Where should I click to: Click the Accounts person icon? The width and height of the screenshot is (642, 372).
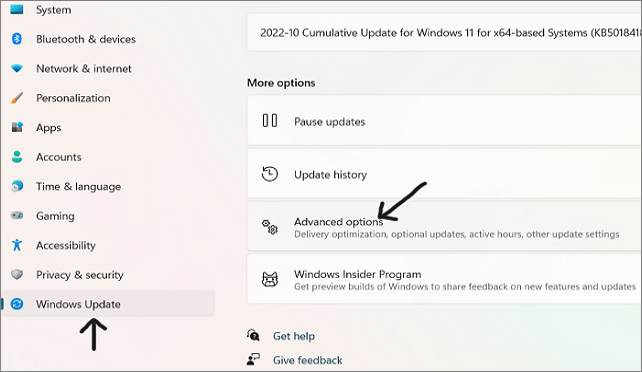[17, 157]
